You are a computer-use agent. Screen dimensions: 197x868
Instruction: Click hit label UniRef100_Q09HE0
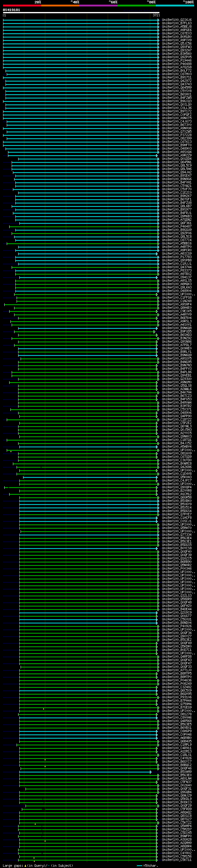click(x=177, y=349)
